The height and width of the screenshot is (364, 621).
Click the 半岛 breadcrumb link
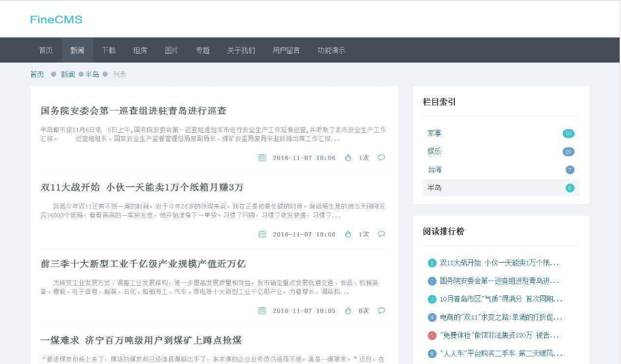(92, 74)
